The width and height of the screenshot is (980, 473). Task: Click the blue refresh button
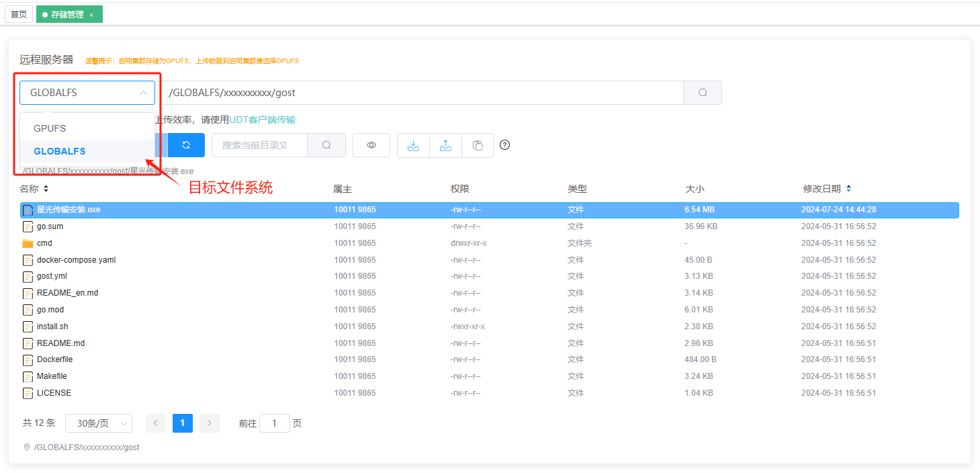tap(186, 145)
